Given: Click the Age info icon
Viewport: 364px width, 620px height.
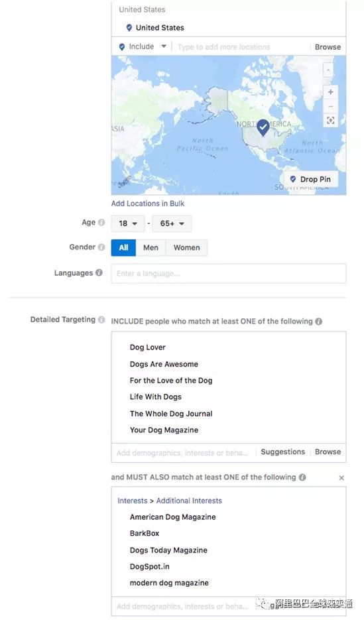Looking at the screenshot, I should tap(101, 222).
